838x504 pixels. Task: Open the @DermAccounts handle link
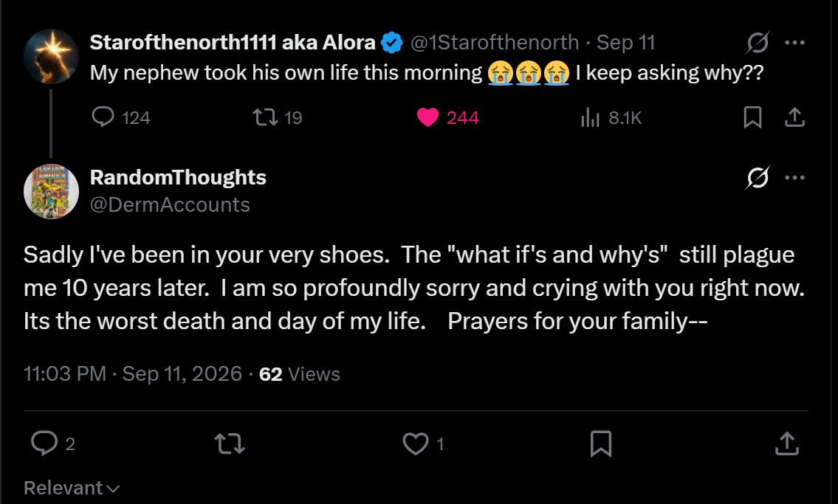click(170, 205)
